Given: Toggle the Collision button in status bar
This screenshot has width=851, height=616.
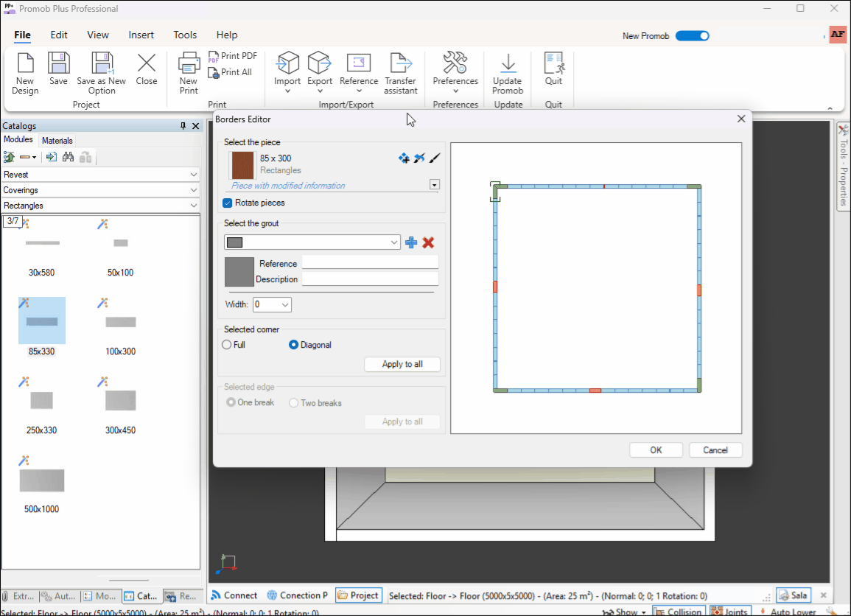Looking at the screenshot, I should coord(677,612).
